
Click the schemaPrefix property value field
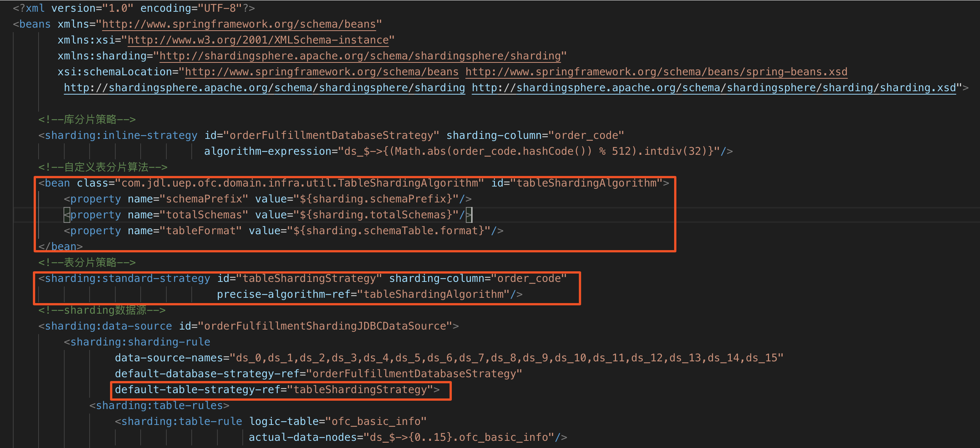[350, 199]
